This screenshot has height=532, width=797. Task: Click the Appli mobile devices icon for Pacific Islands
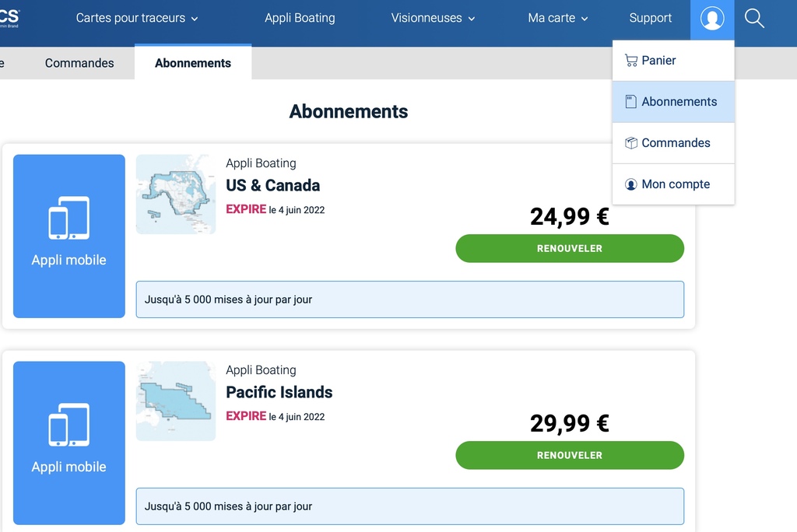(69, 425)
